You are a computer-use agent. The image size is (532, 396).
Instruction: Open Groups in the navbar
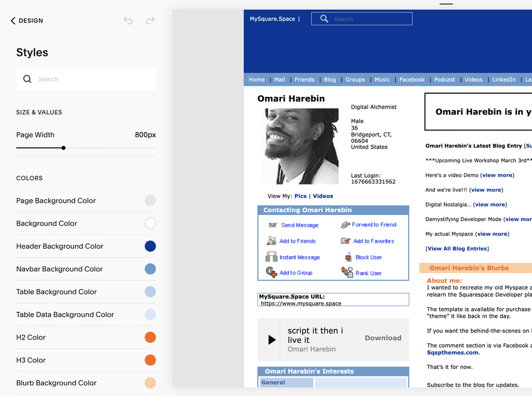point(355,79)
